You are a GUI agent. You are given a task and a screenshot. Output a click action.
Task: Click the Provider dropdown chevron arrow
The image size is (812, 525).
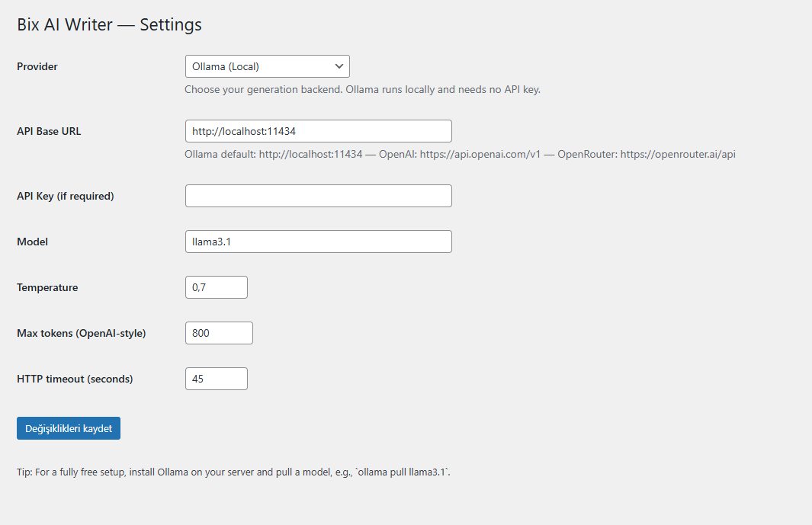coord(339,66)
